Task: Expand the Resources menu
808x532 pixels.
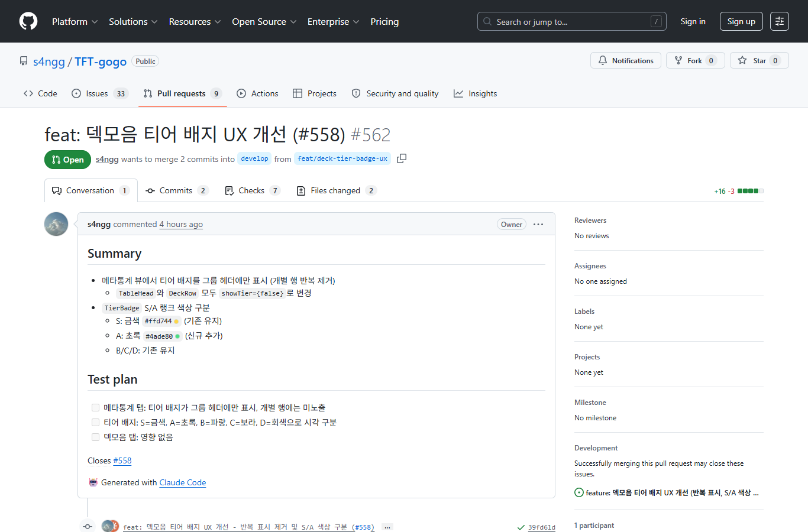Action: tap(195, 21)
